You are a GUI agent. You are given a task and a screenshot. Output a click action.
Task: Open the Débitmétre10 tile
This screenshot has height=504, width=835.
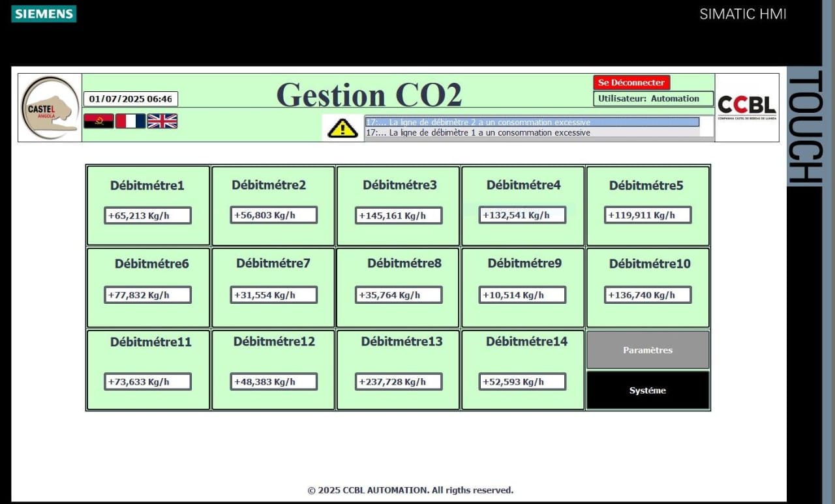tap(648, 288)
